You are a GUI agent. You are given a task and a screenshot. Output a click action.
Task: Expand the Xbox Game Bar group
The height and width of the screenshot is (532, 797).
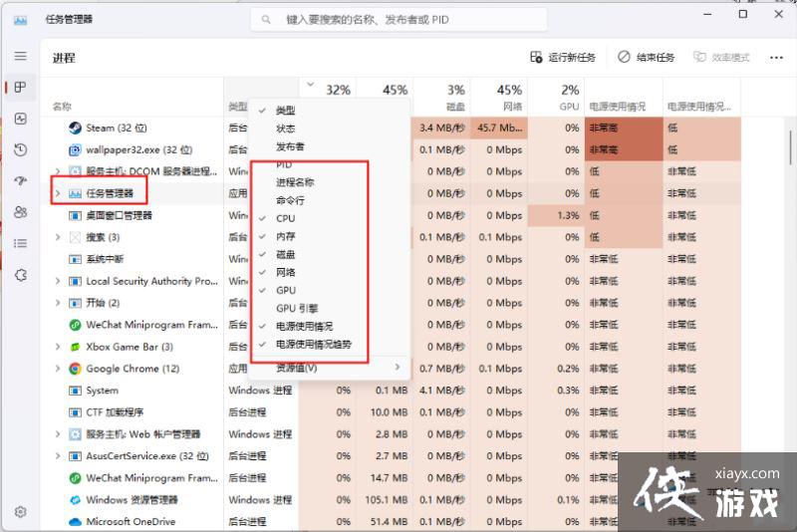pyautogui.click(x=58, y=347)
